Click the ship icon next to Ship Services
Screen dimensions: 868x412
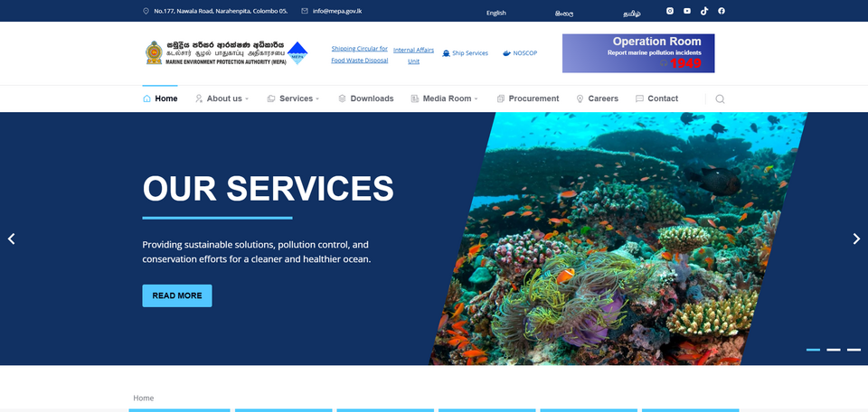click(446, 53)
